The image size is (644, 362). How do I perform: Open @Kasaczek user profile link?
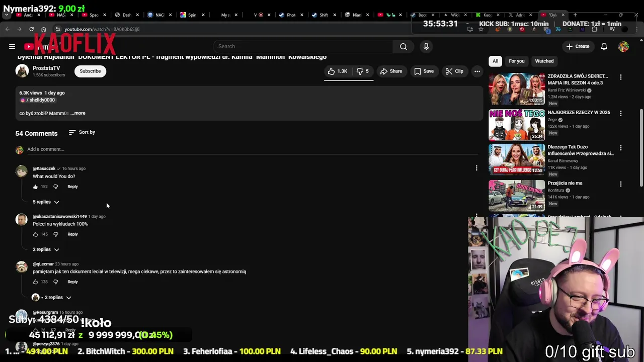[44, 168]
